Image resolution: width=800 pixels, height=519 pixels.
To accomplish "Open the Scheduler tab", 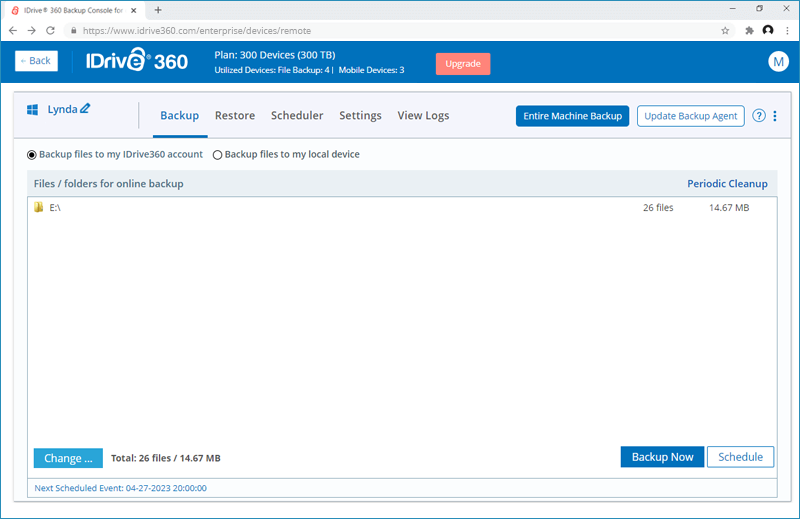I will (x=297, y=116).
